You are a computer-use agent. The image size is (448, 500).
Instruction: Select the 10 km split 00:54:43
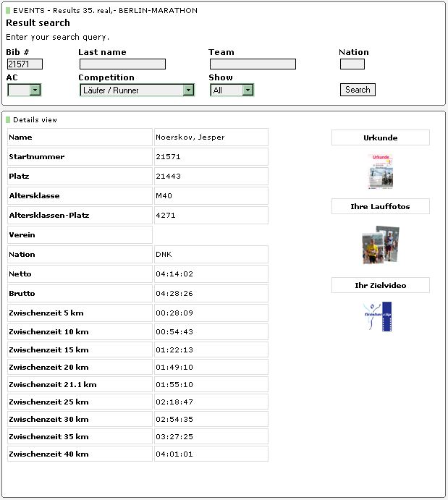tap(174, 331)
